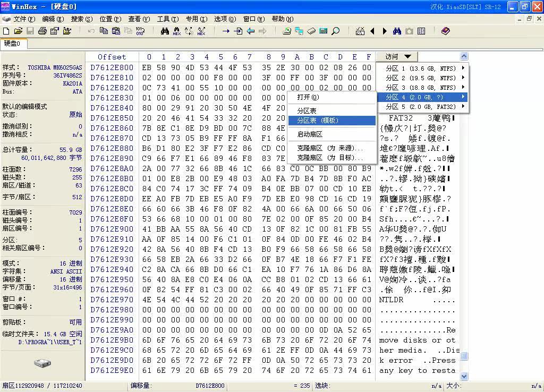Click the scrollbar thumb in hex view

coord(464,356)
